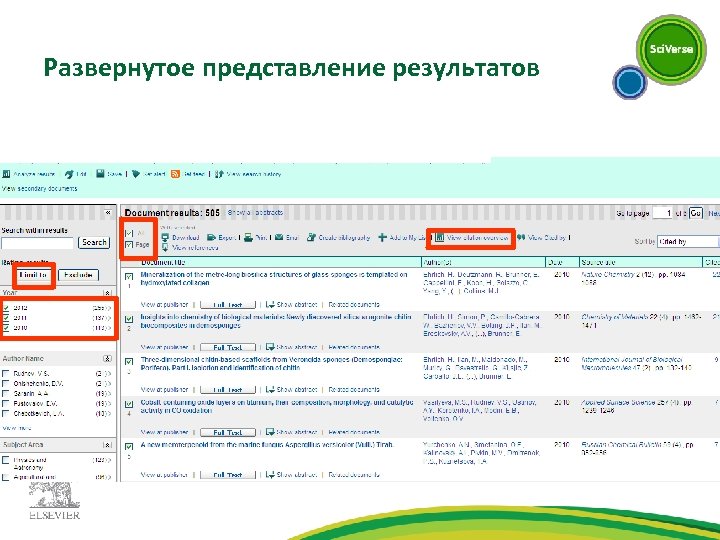This screenshot has width=720, height=540.
Task: Open Full Text for document 4
Action: tap(228, 433)
